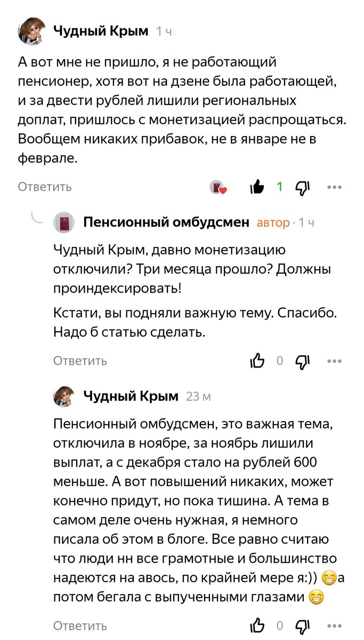Click Ответить under the first comment
Screen dimensions: 364x640
[44, 187]
